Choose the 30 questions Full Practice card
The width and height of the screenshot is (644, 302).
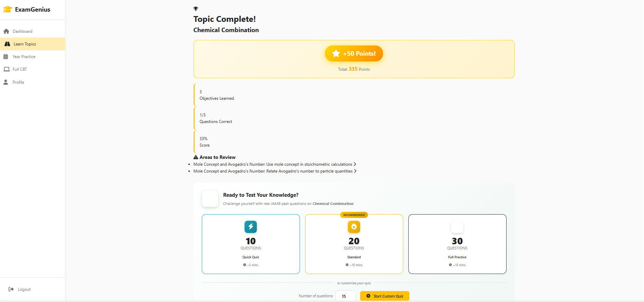point(457,244)
